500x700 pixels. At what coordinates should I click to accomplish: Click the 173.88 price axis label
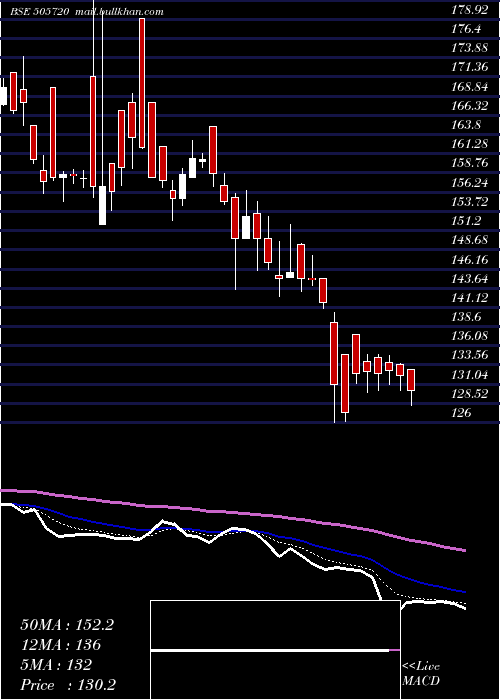470,49
